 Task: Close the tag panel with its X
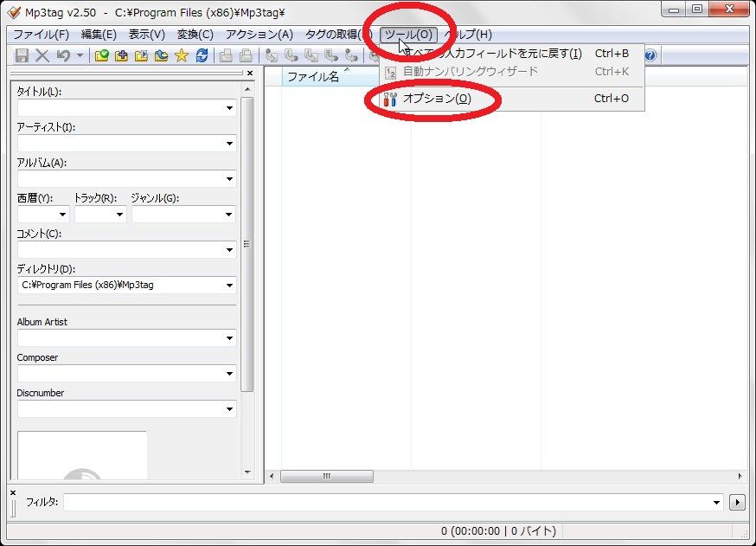(x=250, y=74)
